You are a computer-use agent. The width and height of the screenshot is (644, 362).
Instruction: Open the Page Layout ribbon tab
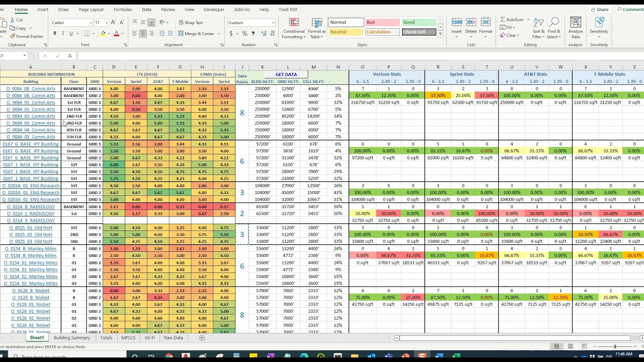91,10
